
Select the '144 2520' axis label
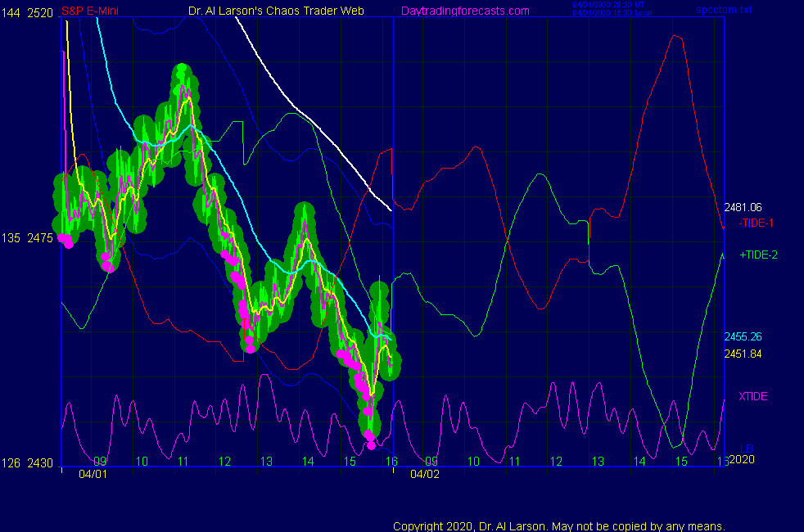(x=27, y=13)
